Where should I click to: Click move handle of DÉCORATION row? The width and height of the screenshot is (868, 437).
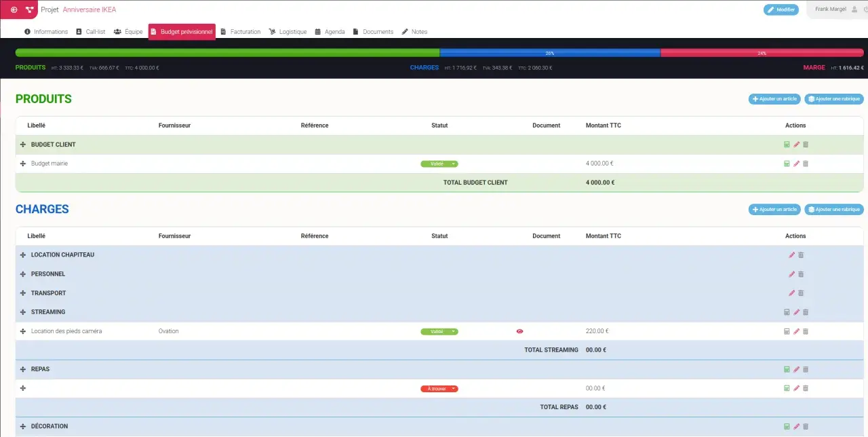coord(23,427)
